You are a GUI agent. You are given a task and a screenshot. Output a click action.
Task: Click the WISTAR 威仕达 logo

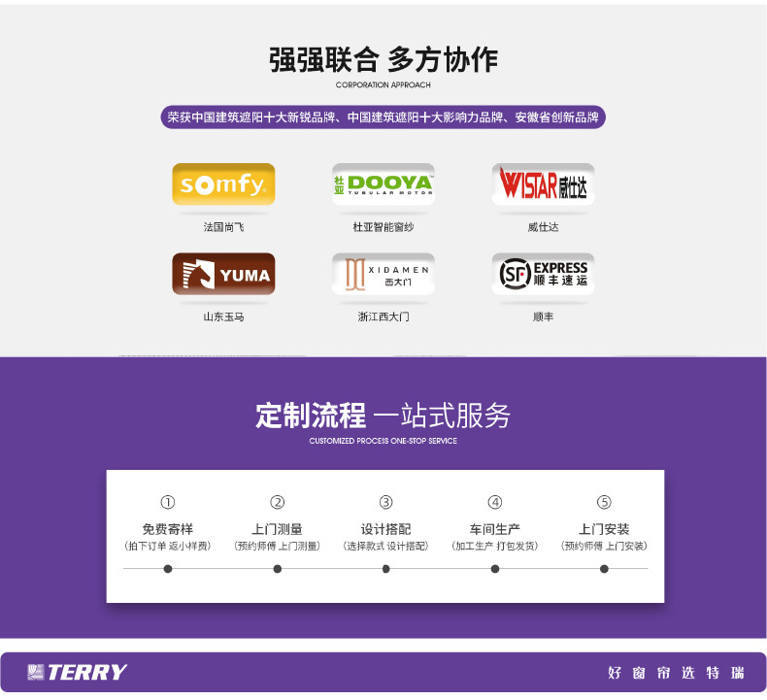pyautogui.click(x=543, y=183)
